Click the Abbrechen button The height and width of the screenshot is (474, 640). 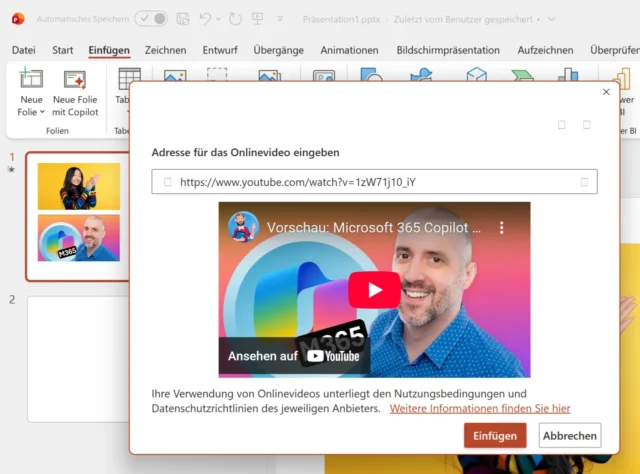coord(570,436)
